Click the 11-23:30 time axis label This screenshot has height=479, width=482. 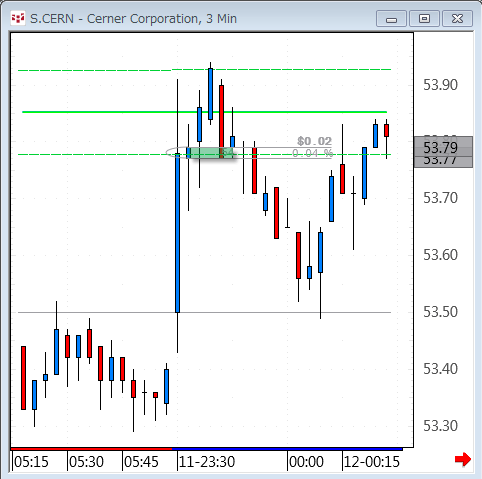[x=207, y=462]
